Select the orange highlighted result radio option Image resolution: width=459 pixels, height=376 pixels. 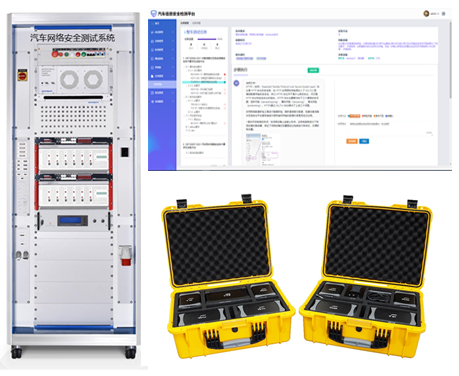pyautogui.click(x=354, y=116)
